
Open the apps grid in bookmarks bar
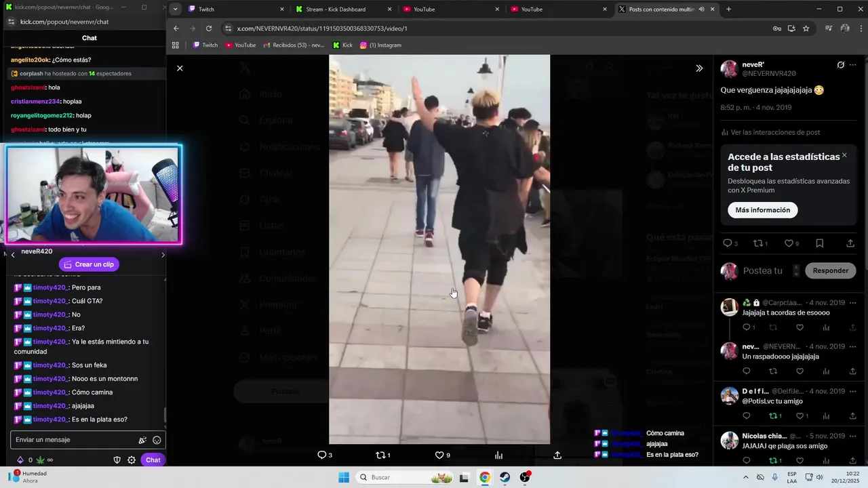pyautogui.click(x=176, y=45)
